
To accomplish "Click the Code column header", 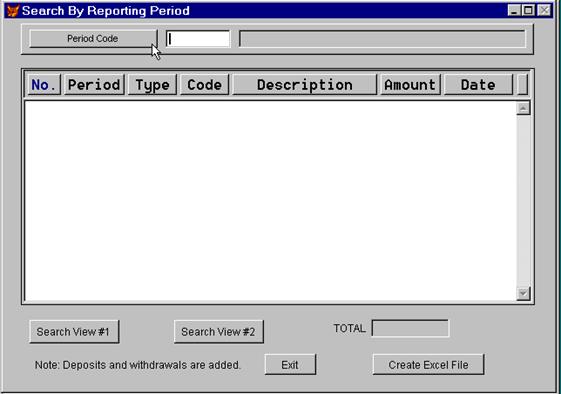I will click(x=204, y=85).
